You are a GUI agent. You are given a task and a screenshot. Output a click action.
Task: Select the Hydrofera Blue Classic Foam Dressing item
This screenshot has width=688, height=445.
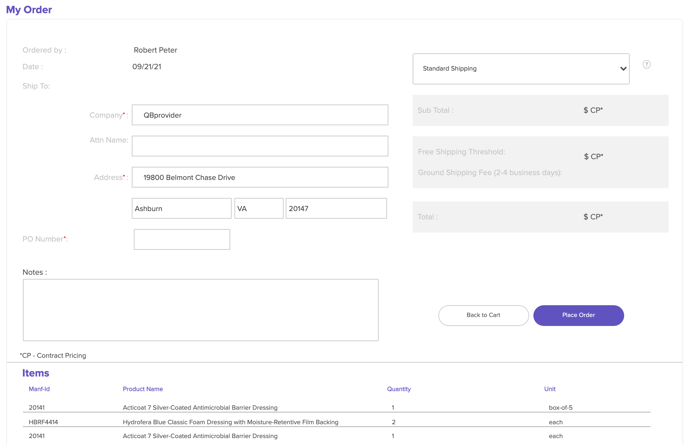pyautogui.click(x=230, y=422)
